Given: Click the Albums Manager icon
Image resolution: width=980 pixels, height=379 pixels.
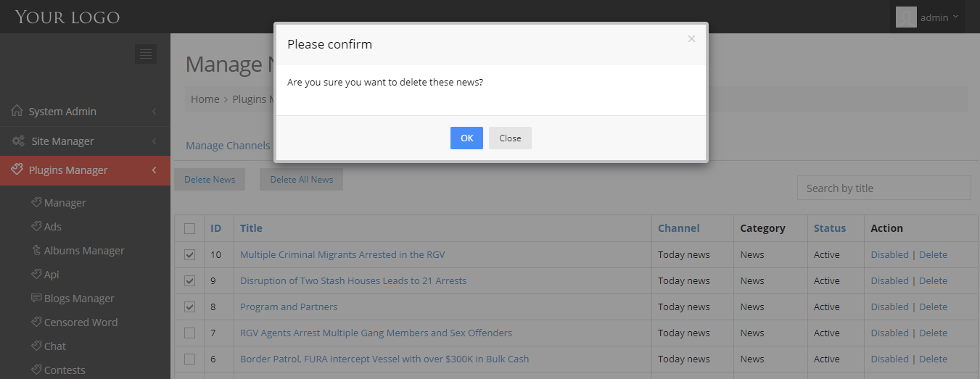Looking at the screenshot, I should point(36,250).
